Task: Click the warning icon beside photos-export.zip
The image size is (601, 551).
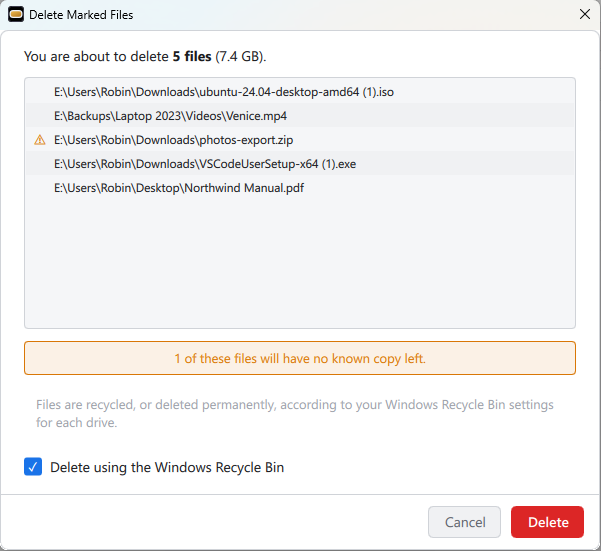Action: (40, 140)
